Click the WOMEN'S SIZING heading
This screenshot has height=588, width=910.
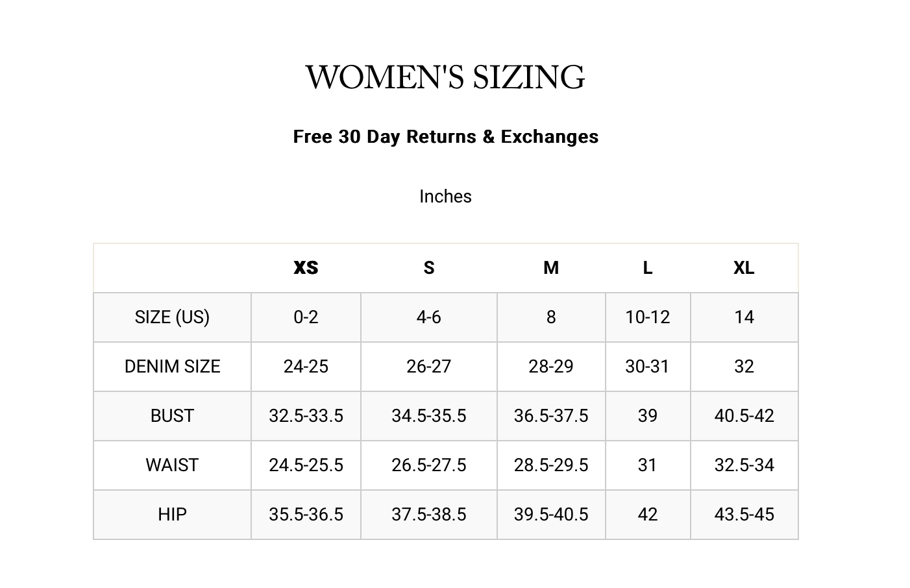445,77
